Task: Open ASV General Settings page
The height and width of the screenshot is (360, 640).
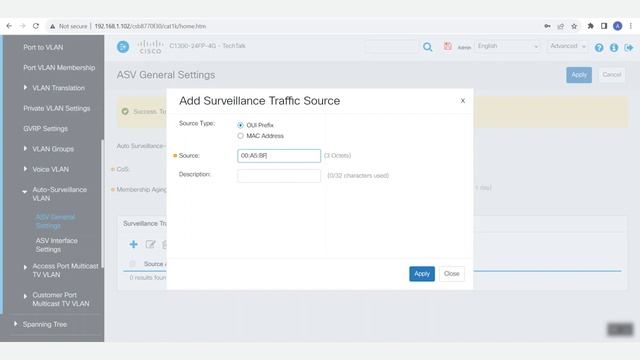Action: 55,221
